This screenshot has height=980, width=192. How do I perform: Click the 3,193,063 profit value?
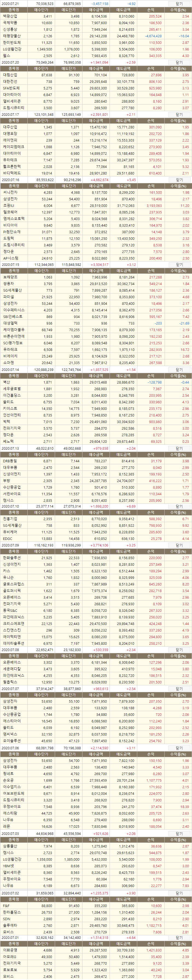tap(154, 205)
